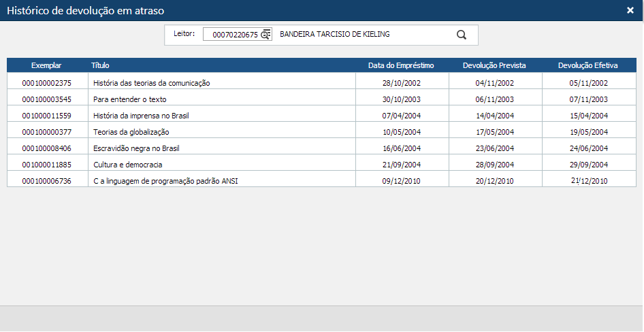Select row Cultura e democracia
Screen dimensions: 644x332
[x=127, y=165]
